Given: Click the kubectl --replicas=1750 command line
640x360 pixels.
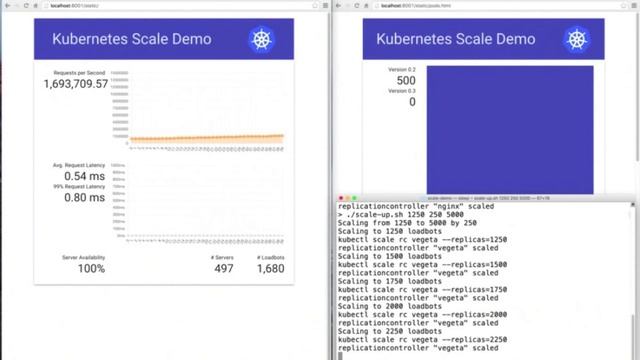Looking at the screenshot, I should point(422,289).
